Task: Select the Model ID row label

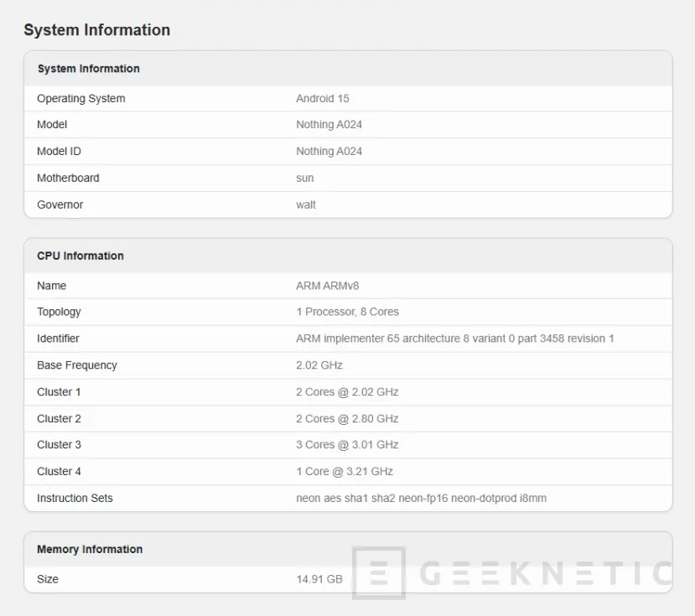Action: click(59, 151)
